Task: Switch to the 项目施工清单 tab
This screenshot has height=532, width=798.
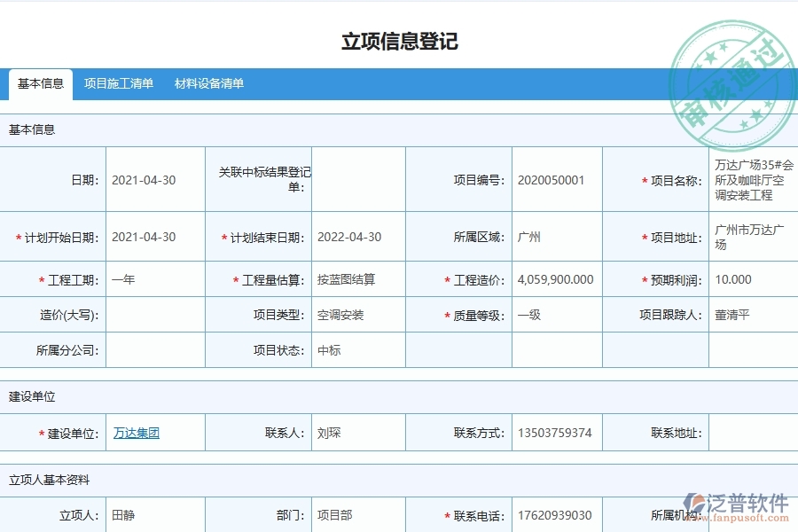Action: 119,84
